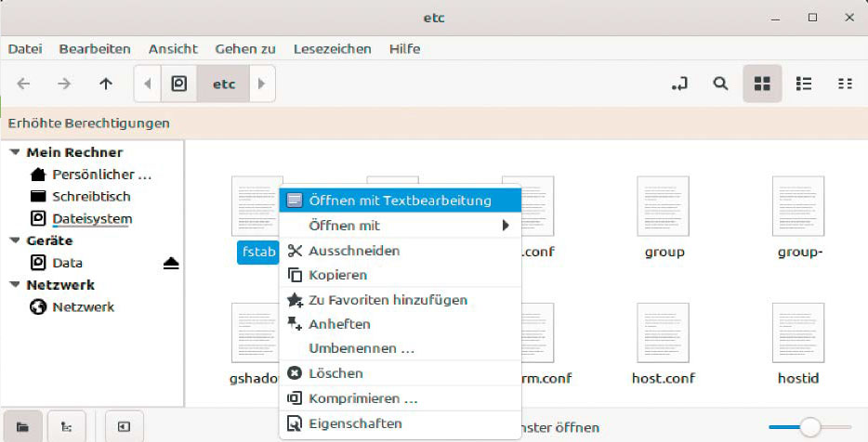Screen dimensions: 868x442
Task: Open the Gehen zu menu
Action: coord(245,48)
